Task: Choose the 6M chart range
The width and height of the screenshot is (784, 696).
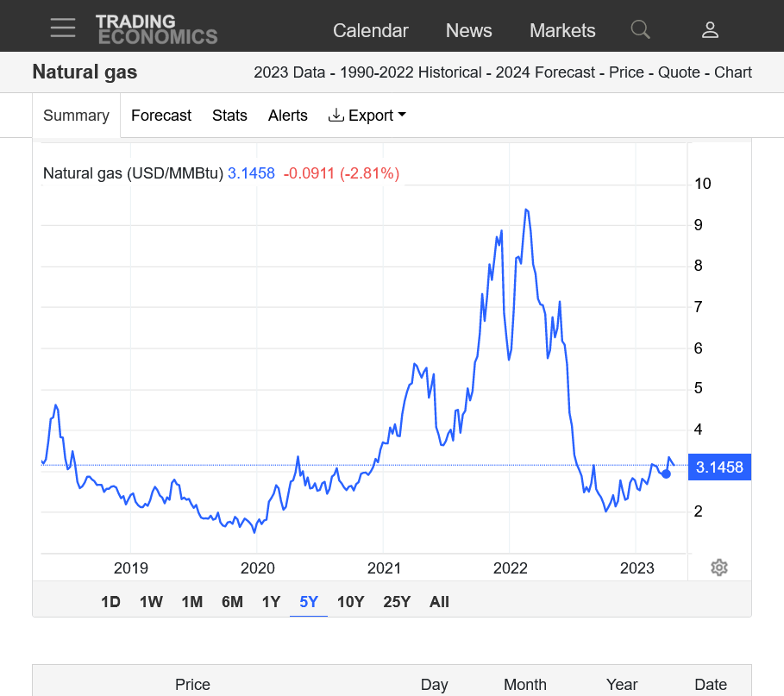Action: coord(232,602)
